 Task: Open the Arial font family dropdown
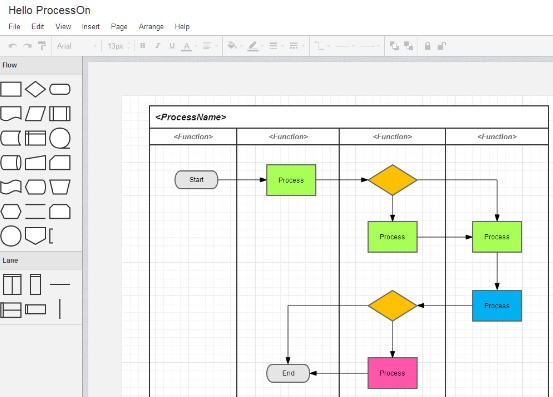[76, 46]
